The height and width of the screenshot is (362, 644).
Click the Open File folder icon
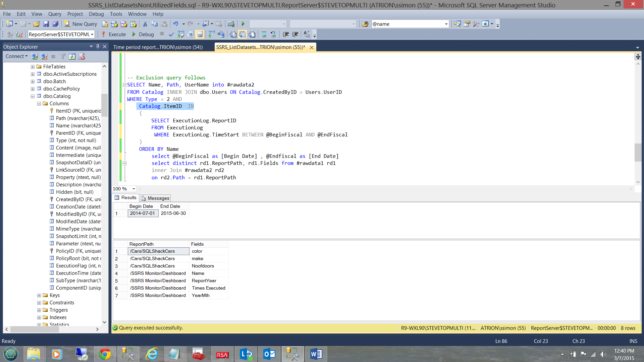(x=37, y=24)
